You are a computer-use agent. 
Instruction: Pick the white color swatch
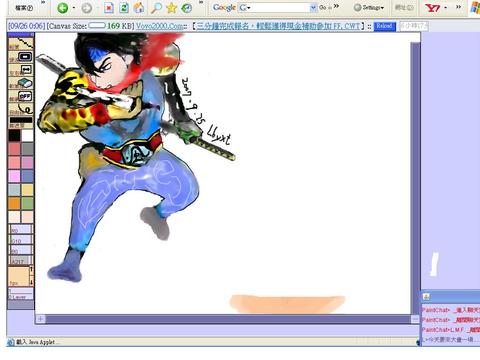click(28, 135)
